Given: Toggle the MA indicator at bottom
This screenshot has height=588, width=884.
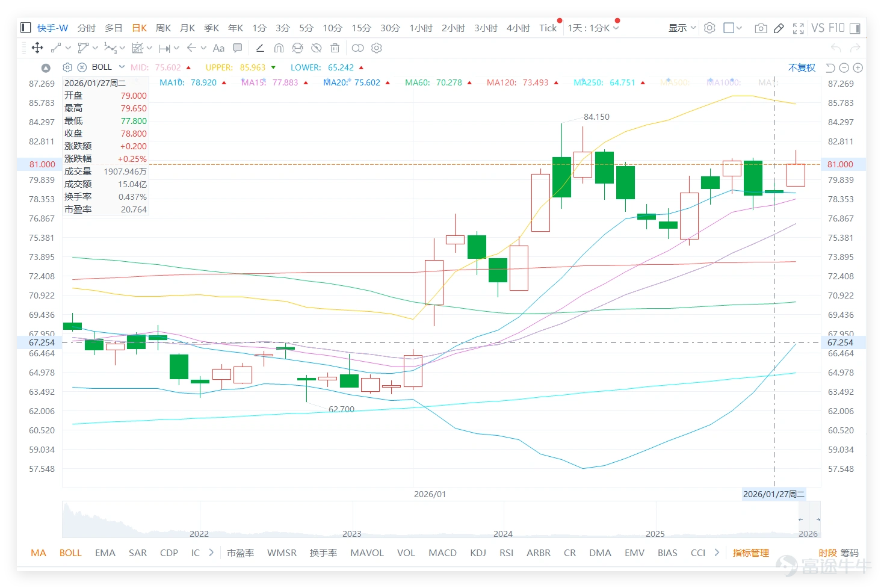Looking at the screenshot, I should pos(39,552).
